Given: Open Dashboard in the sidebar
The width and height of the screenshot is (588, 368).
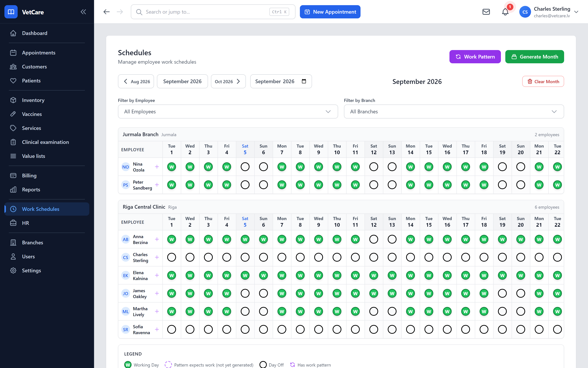Looking at the screenshot, I should click(47, 33).
